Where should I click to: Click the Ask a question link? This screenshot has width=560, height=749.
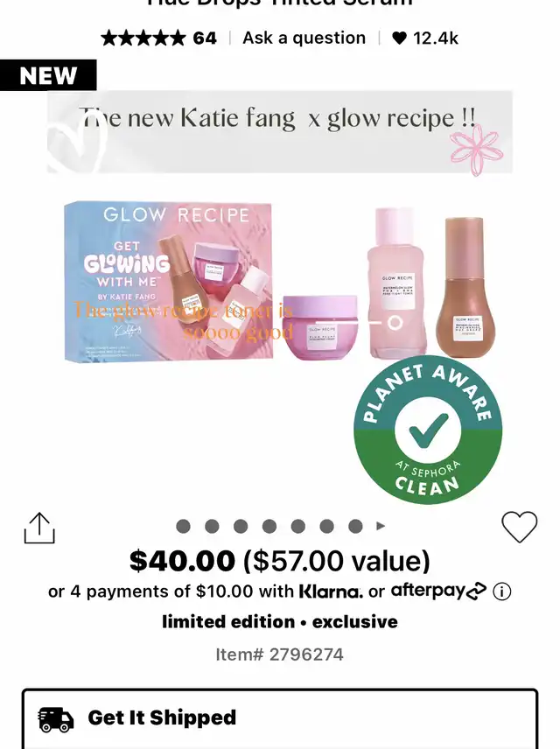click(304, 38)
